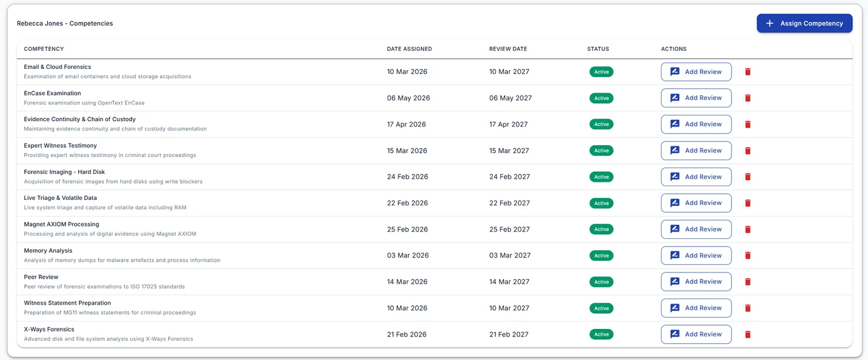This screenshot has width=868, height=360.
Task: Select the Expert Witness Testimony title
Action: tap(60, 145)
